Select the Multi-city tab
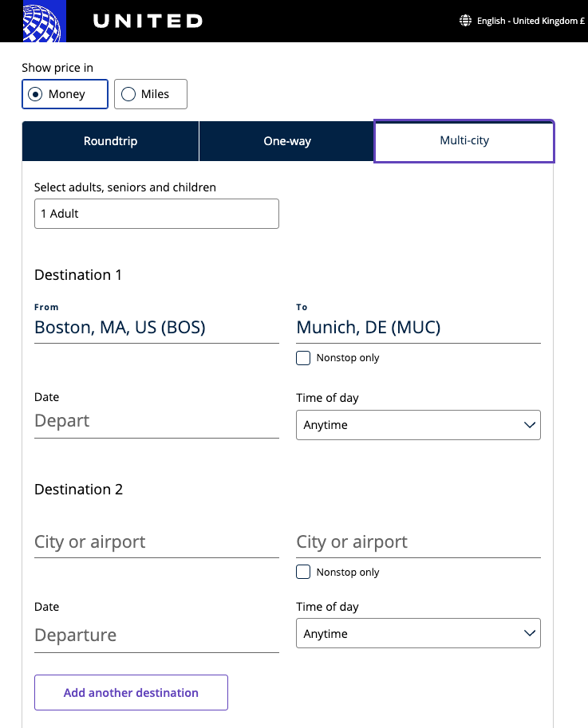The height and width of the screenshot is (728, 588). tap(464, 140)
